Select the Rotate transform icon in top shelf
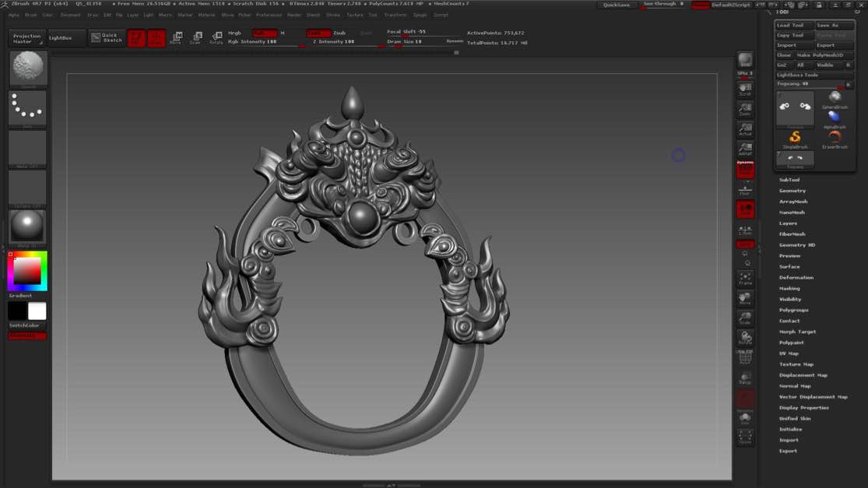The width and height of the screenshot is (868, 488). [216, 38]
